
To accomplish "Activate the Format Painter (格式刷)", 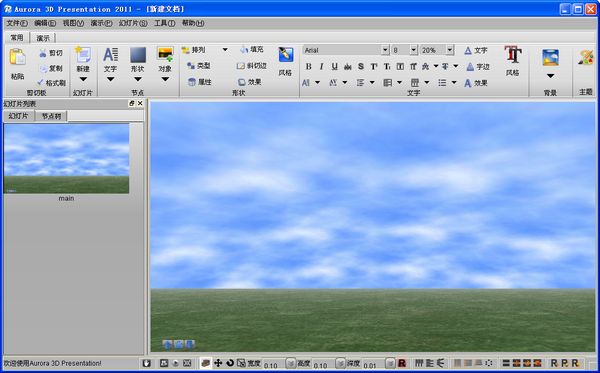I will pyautogui.click(x=51, y=83).
